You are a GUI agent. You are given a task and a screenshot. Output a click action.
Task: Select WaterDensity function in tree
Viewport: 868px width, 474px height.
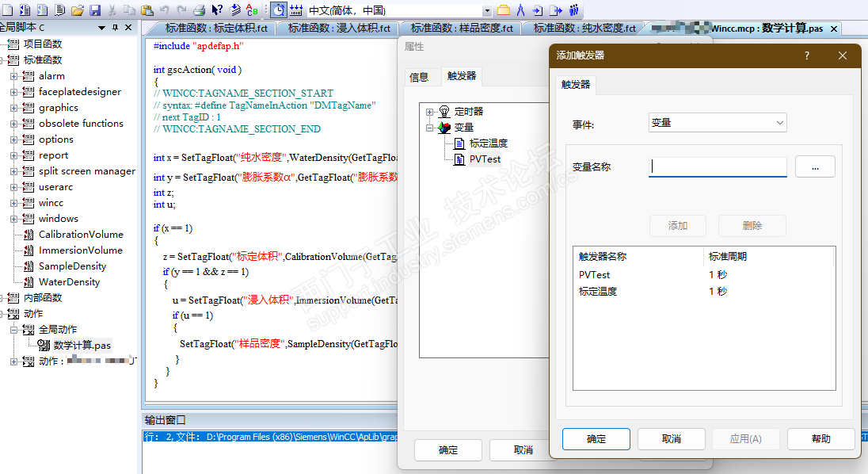coord(69,282)
